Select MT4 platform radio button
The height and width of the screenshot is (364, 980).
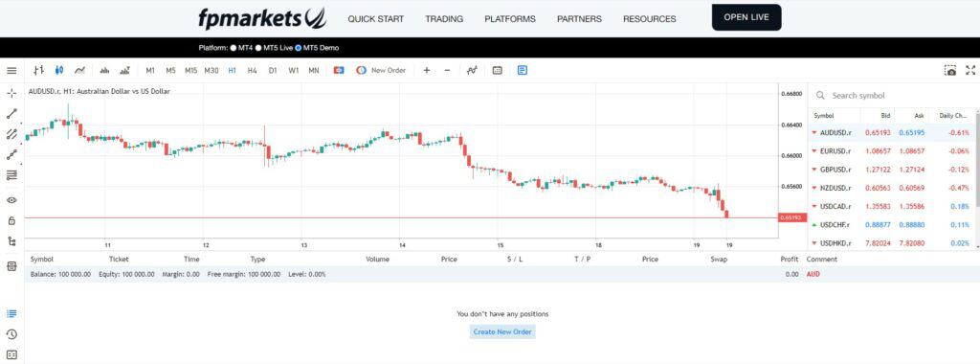coord(234,48)
